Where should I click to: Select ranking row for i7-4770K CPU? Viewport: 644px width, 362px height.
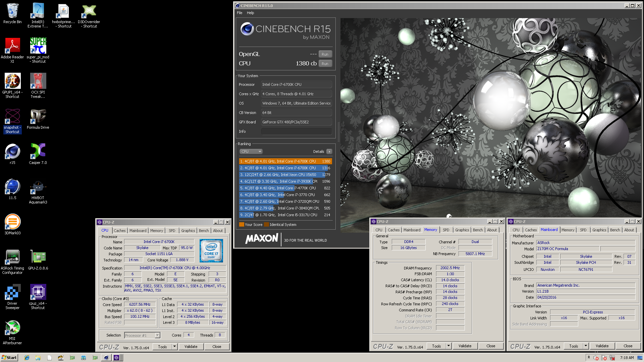click(285, 188)
